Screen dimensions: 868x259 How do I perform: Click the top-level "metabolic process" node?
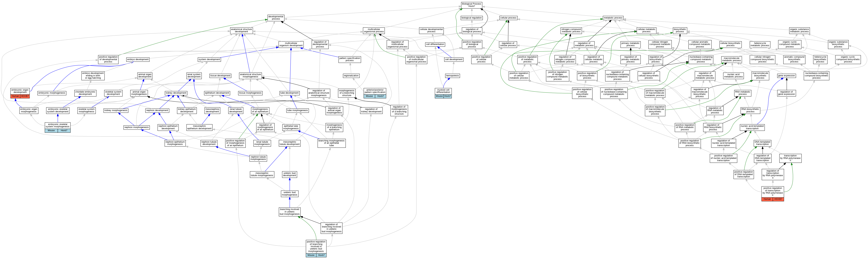pyautogui.click(x=613, y=18)
